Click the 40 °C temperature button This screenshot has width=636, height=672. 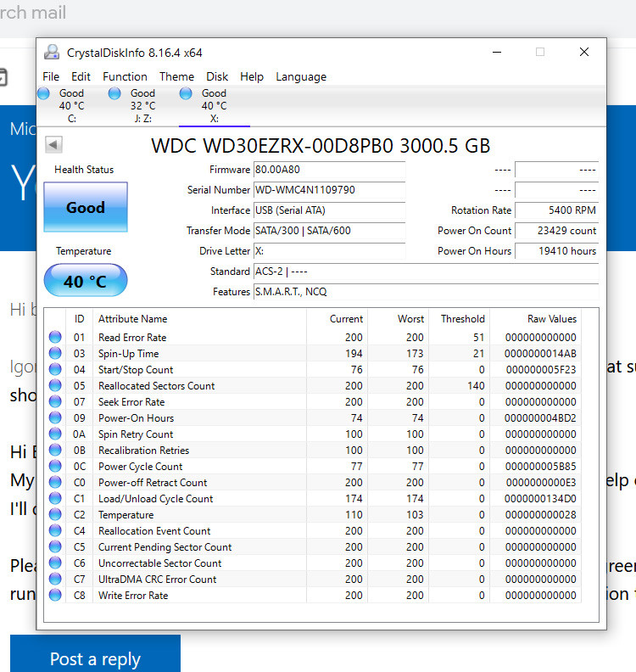pyautogui.click(x=86, y=280)
